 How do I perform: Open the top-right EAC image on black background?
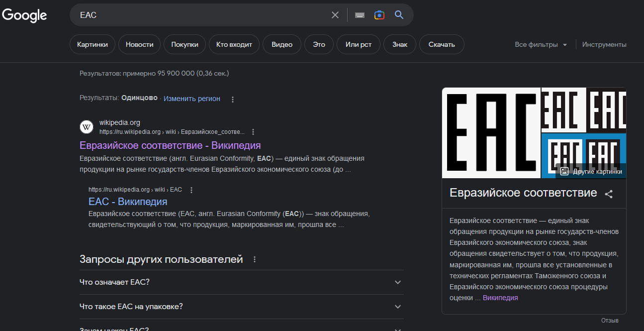(607, 110)
